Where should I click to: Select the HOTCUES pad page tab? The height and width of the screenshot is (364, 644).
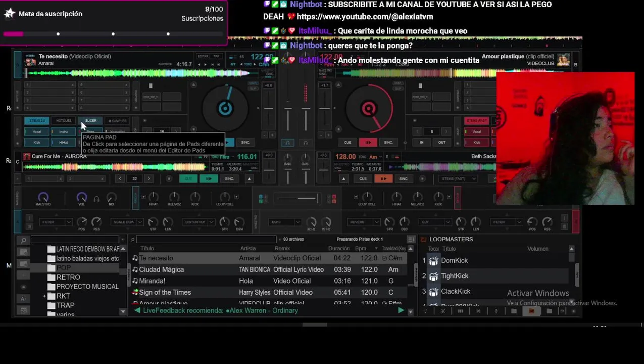64,121
